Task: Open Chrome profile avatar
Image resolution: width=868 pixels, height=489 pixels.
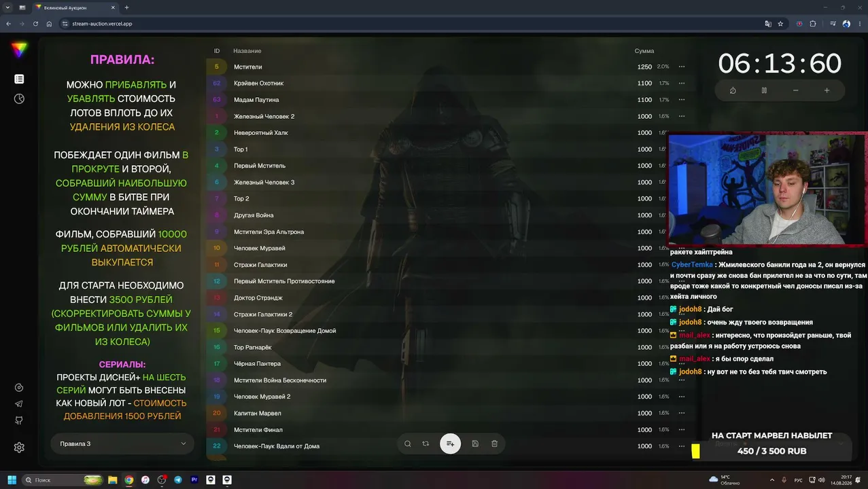Action: (846, 24)
